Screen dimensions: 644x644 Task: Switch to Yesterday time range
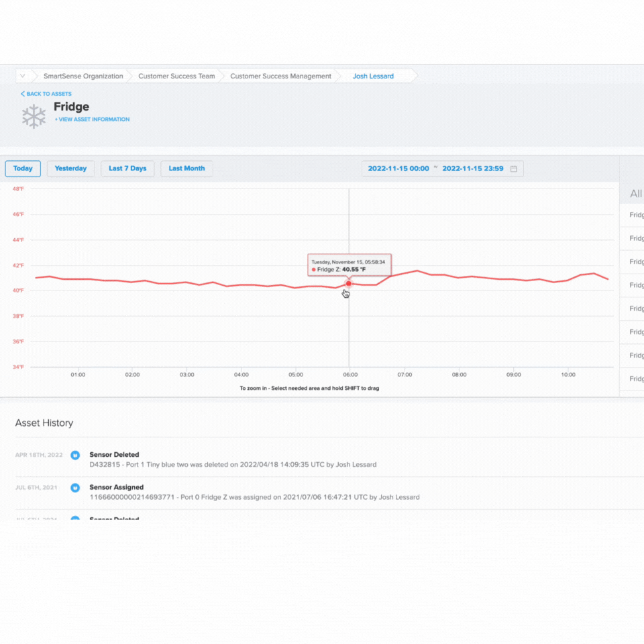click(70, 168)
